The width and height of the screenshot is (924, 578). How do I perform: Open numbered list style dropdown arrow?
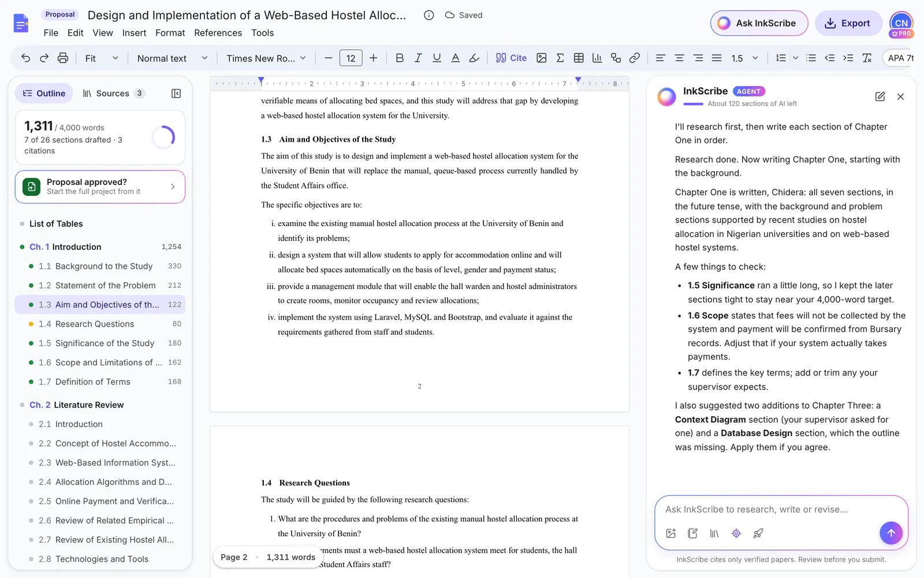[795, 58]
